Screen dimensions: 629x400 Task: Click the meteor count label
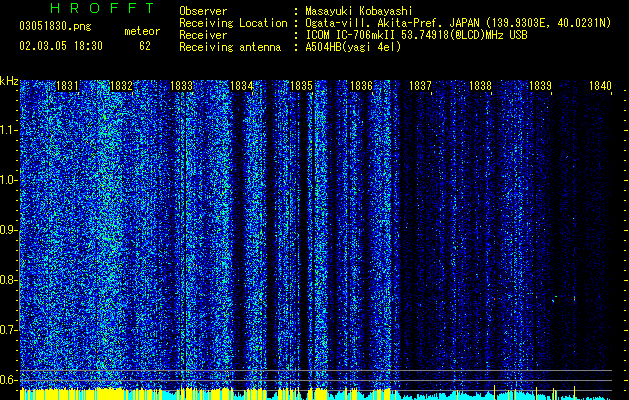tap(142, 31)
